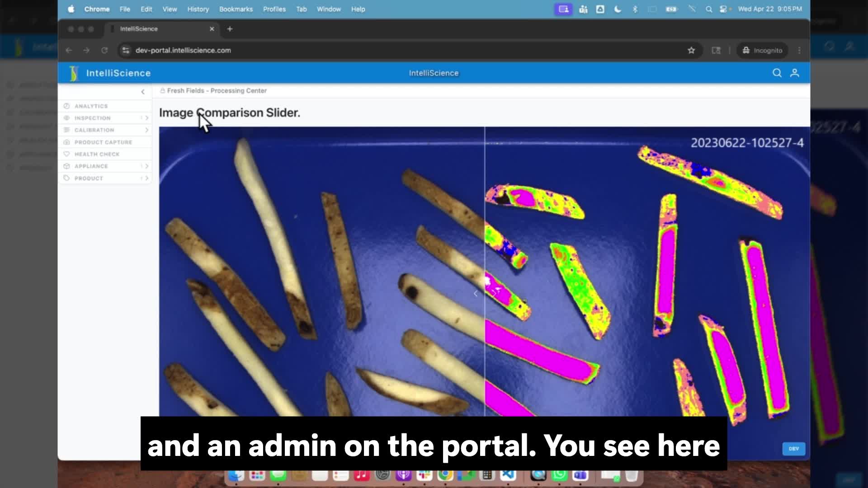Open Analytics from the sidebar
Screen dimensions: 868x488
[91, 106]
